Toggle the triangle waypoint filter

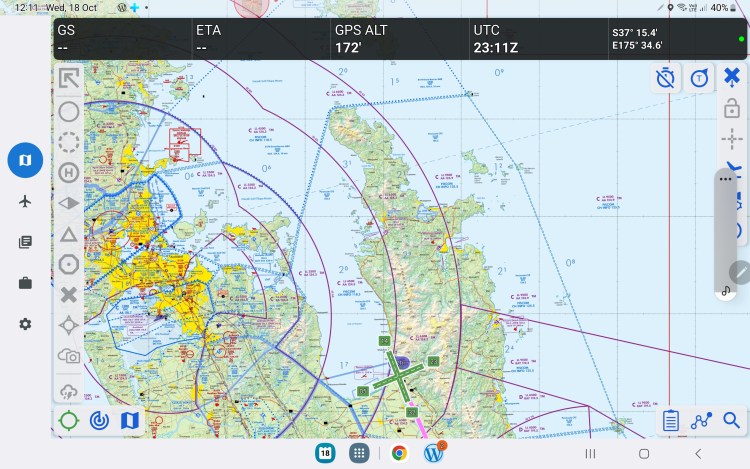tap(69, 234)
